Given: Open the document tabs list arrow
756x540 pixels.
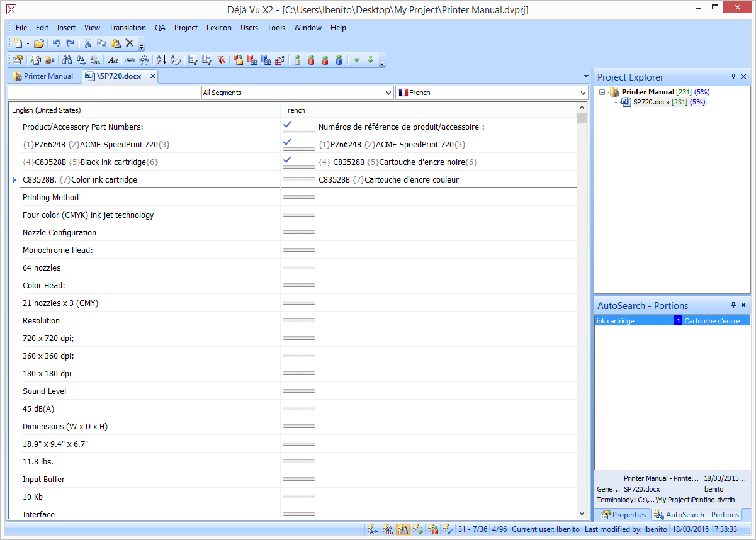Looking at the screenshot, I should point(585,76).
